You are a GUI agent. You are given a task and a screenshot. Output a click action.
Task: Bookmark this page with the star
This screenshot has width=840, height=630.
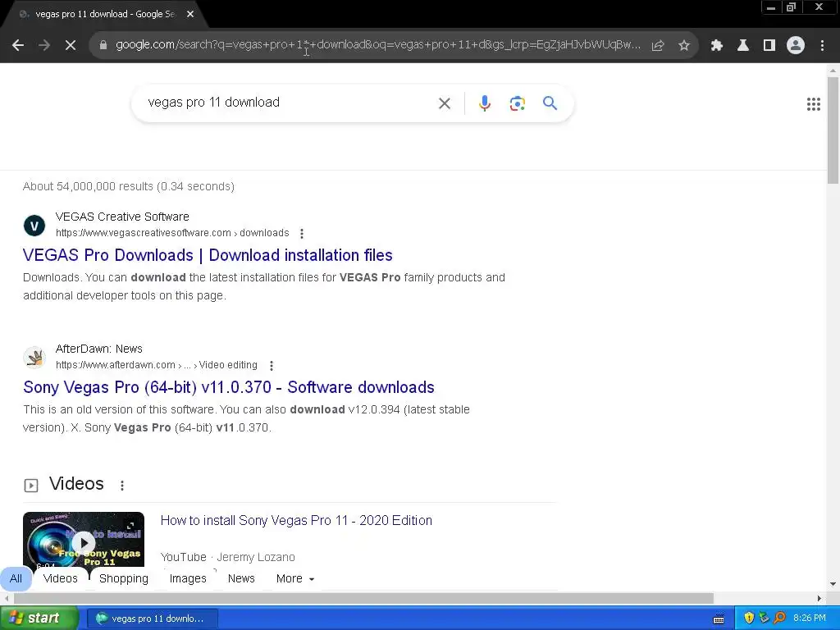(x=684, y=46)
